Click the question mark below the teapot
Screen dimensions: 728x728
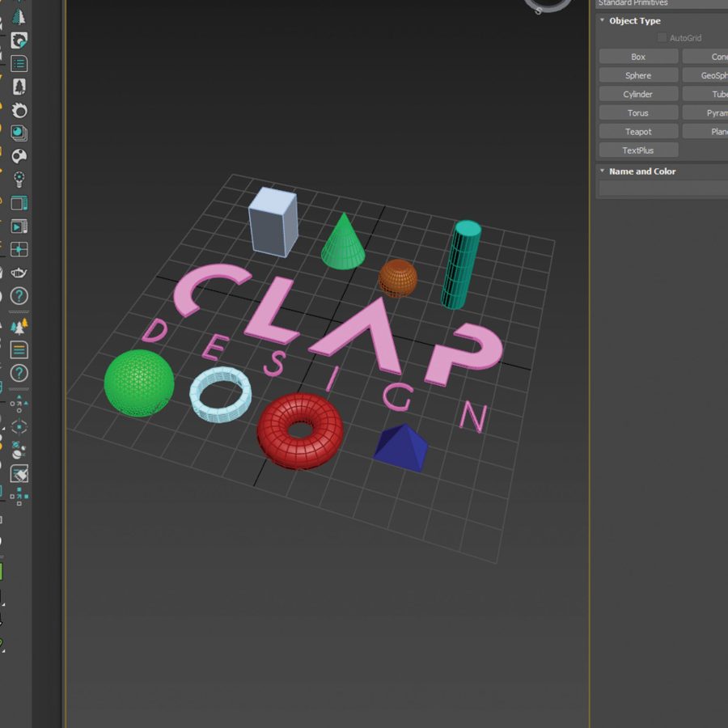pyautogui.click(x=19, y=296)
